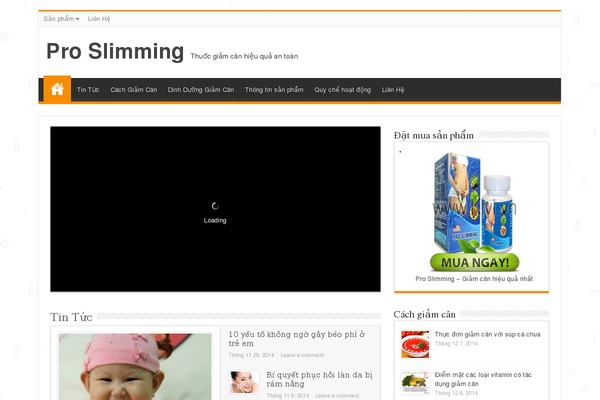The width and height of the screenshot is (600, 400).
Task: Open the Tin Tức menu item
Action: pyautogui.click(x=88, y=90)
